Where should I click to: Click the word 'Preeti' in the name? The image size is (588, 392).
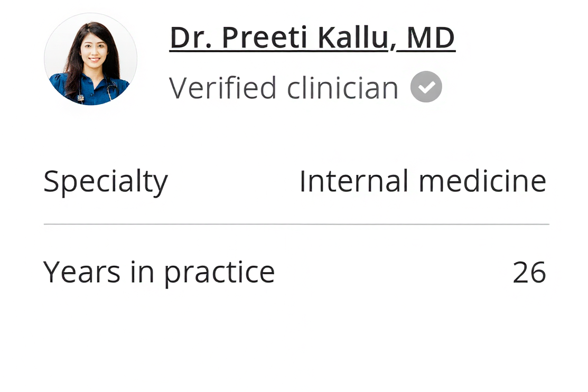tap(265, 38)
